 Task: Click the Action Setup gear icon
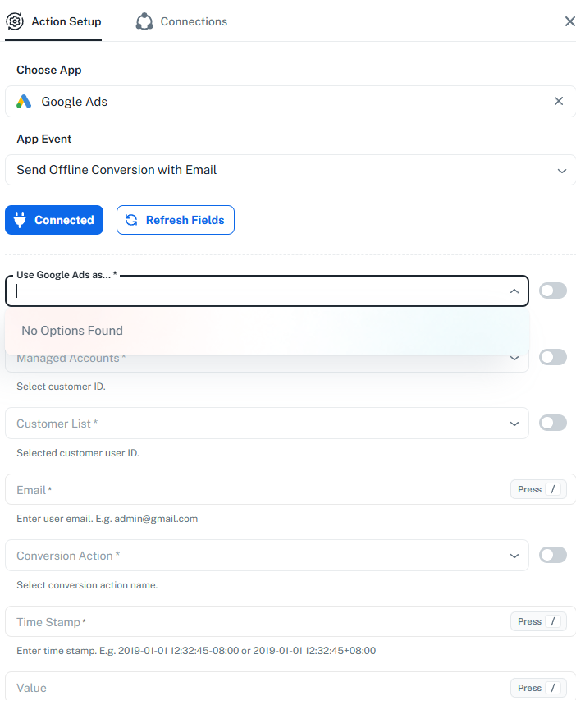pyautogui.click(x=15, y=21)
